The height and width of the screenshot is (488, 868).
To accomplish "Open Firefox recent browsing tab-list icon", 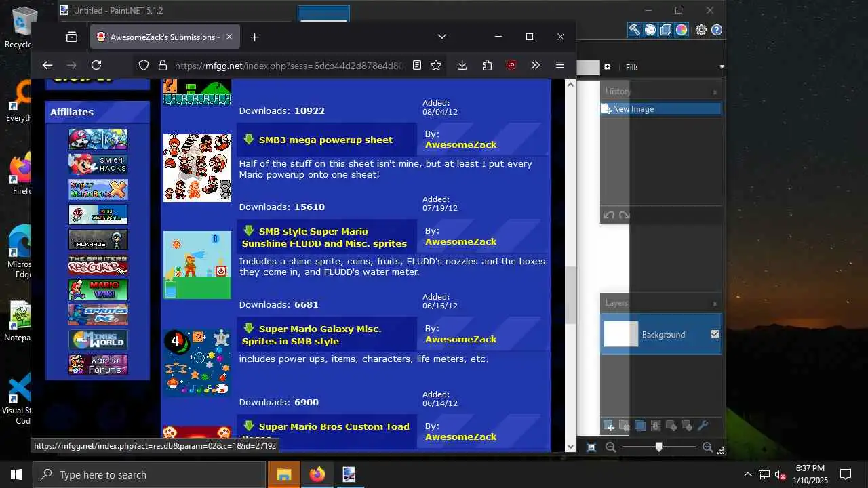I will 72,37.
